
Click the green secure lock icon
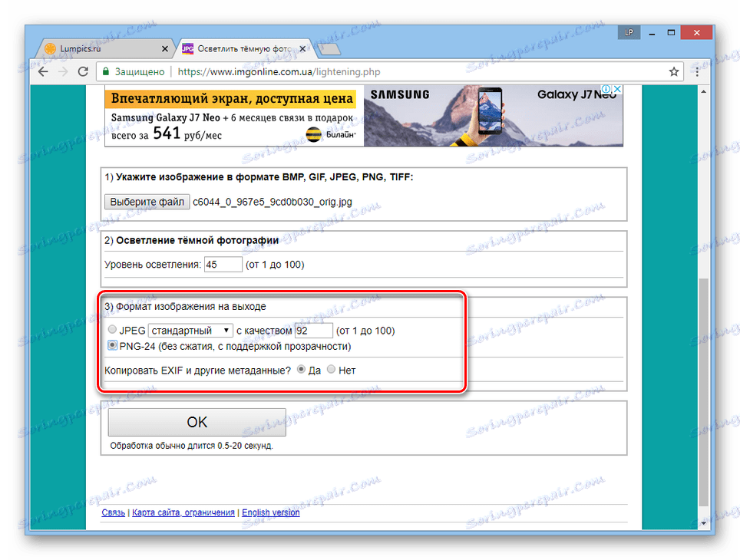106,71
